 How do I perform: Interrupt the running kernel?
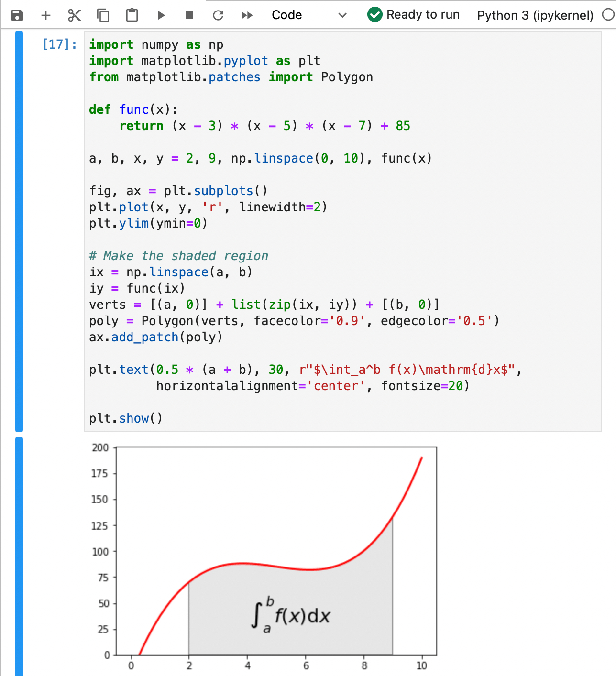tap(189, 15)
